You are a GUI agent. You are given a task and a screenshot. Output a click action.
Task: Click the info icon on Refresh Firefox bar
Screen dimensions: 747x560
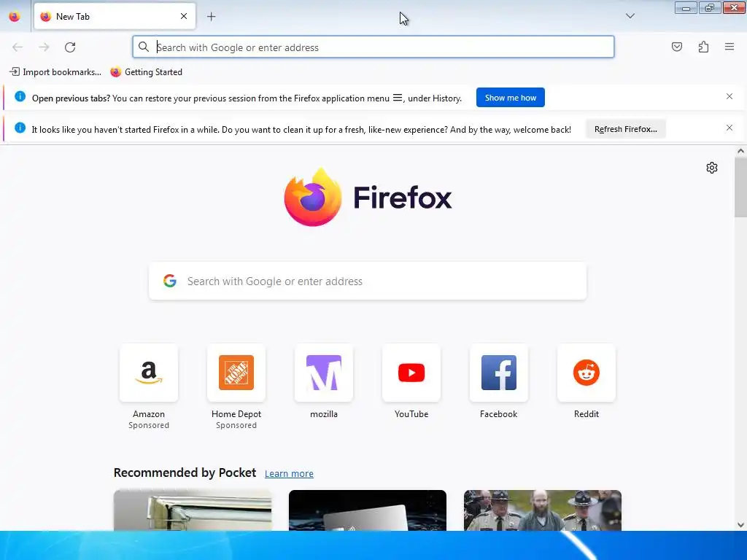20,128
